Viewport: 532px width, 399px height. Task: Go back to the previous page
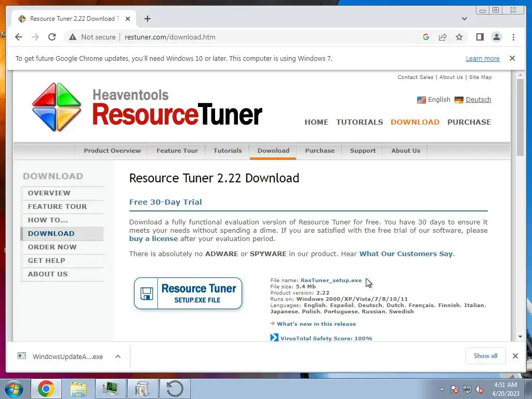click(19, 37)
